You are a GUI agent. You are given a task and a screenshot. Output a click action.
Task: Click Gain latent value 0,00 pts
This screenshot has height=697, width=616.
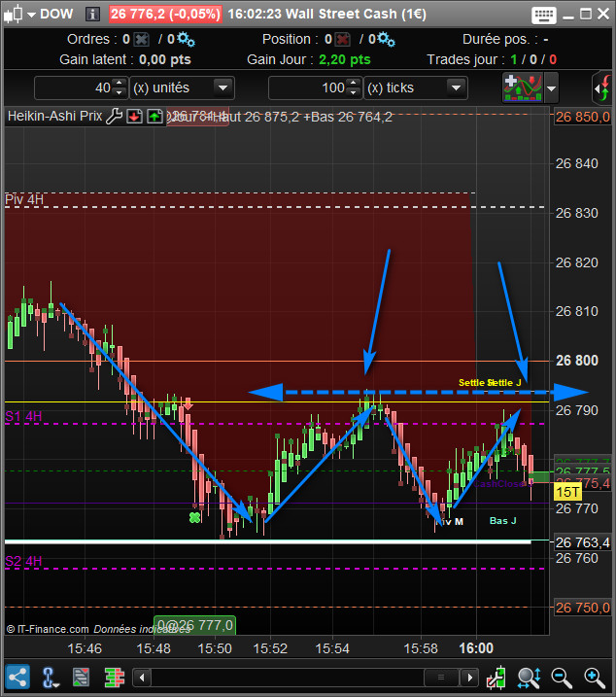[165, 59]
